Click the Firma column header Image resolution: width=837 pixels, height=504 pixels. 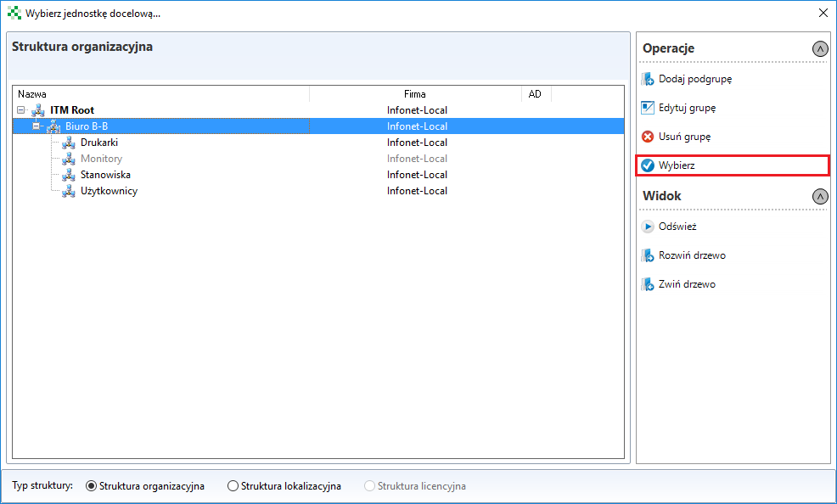414,94
